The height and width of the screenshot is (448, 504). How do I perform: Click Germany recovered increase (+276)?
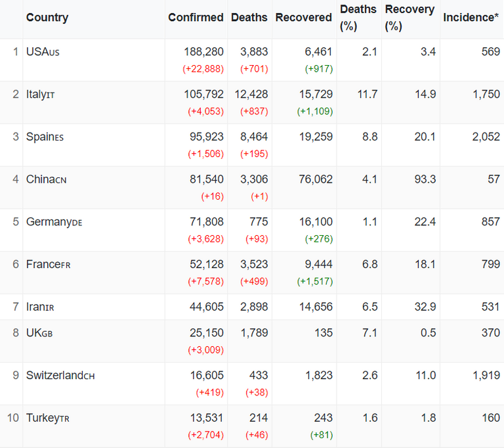pyautogui.click(x=319, y=239)
